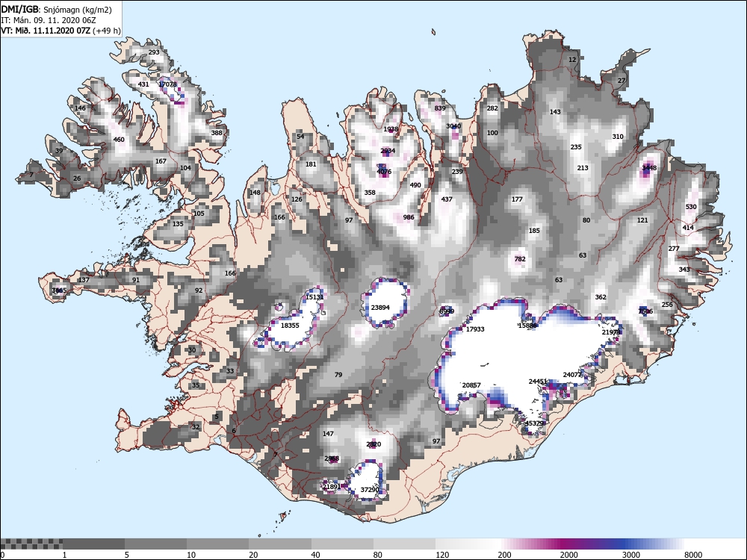Click the snow value "79"
747x560 pixels.
pyautogui.click(x=338, y=375)
